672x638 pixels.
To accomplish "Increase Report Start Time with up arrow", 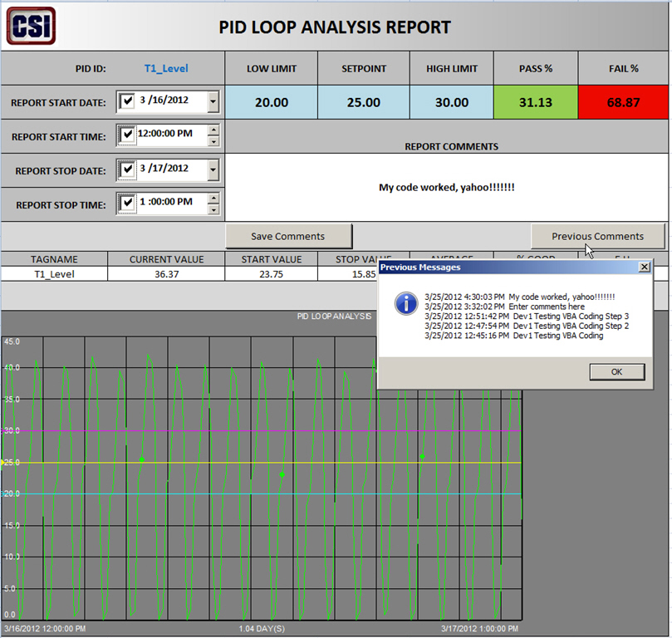I will click(x=213, y=130).
